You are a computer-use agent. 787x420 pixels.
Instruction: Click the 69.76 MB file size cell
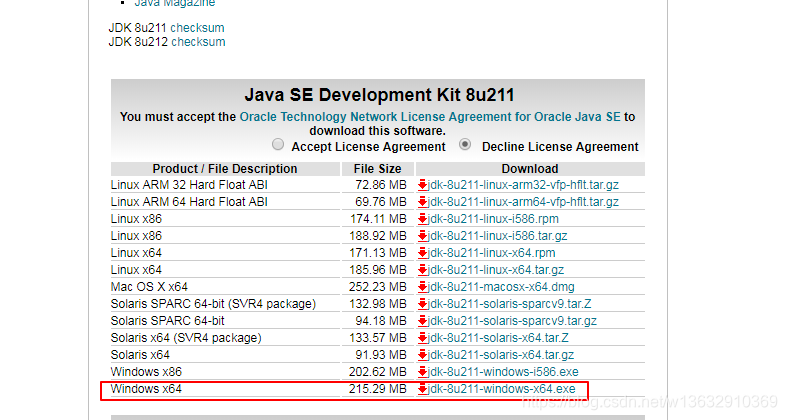pyautogui.click(x=380, y=202)
